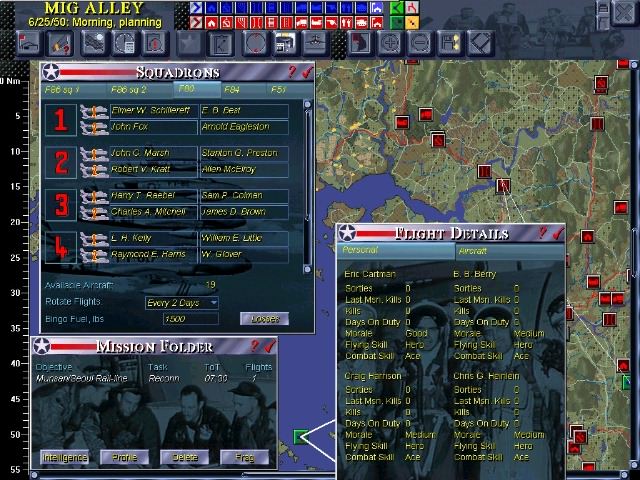The image size is (640, 480).
Task: Open the Rotate Flights dropdown
Action: (x=182, y=302)
